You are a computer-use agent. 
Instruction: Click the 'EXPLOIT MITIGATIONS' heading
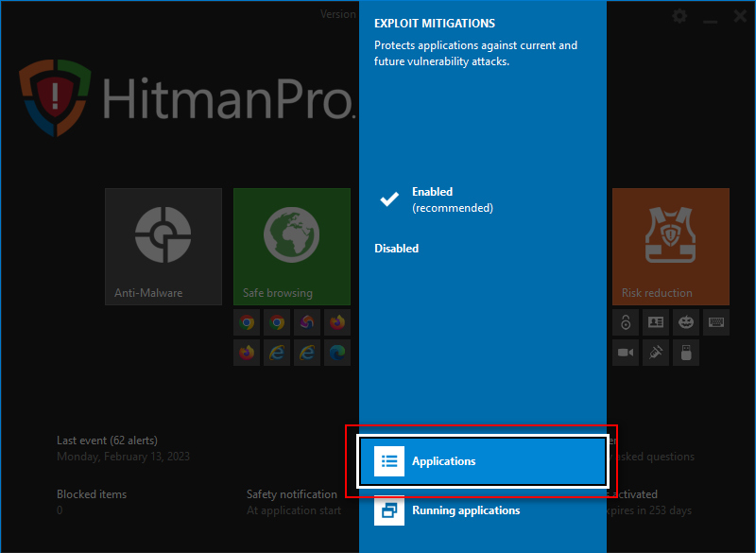click(x=435, y=24)
